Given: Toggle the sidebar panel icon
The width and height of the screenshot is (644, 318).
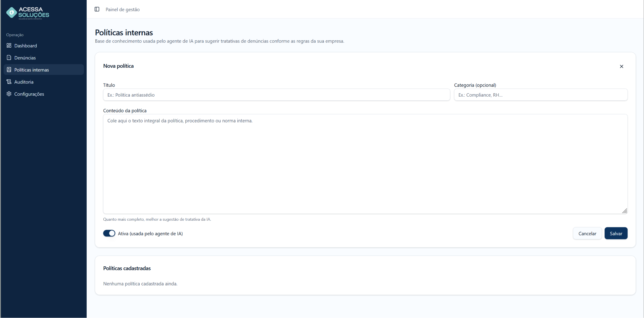Looking at the screenshot, I should click(97, 9).
